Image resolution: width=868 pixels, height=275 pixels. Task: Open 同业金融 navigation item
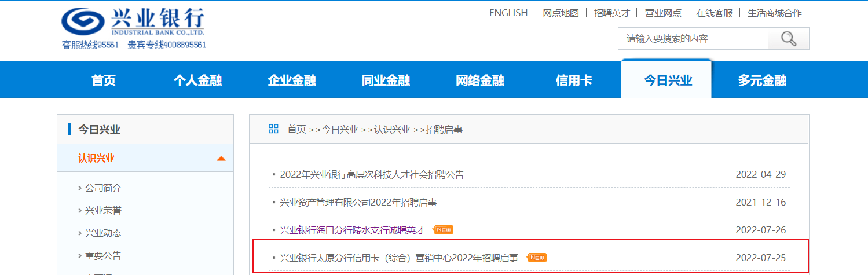click(x=386, y=80)
